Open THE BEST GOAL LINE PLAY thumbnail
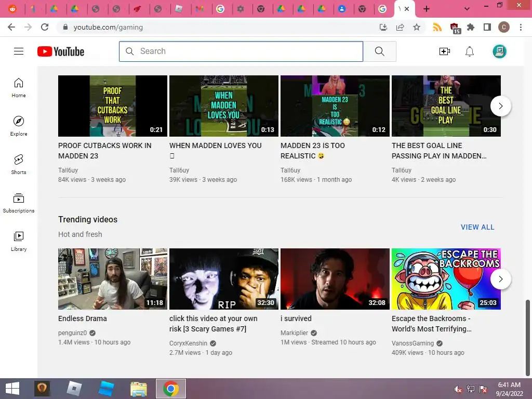Viewport: 532px width, 399px height. pos(446,106)
